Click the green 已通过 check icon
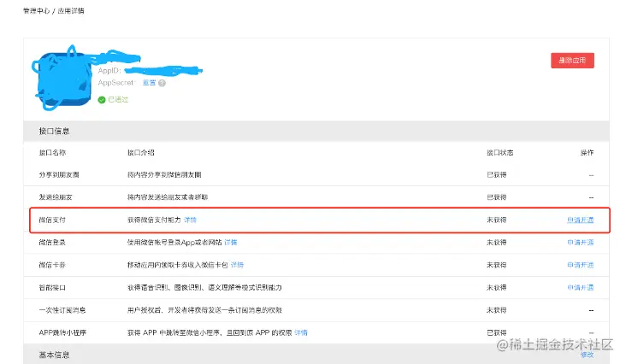The width and height of the screenshot is (626, 364). pyautogui.click(x=102, y=100)
